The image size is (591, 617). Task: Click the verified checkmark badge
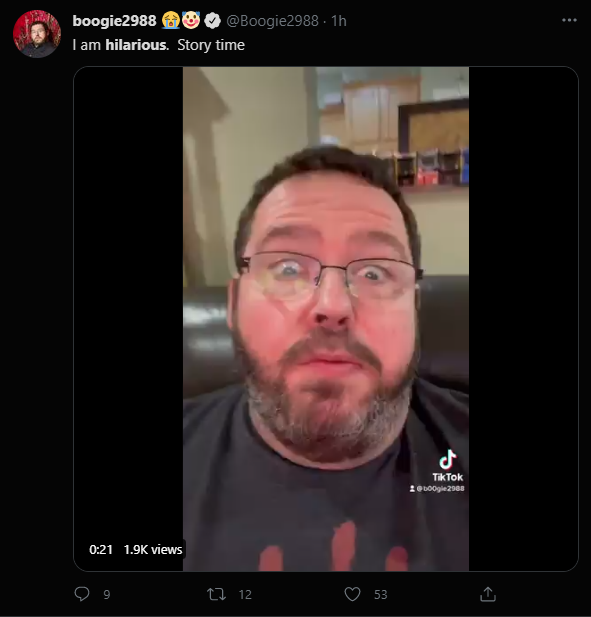(x=212, y=21)
